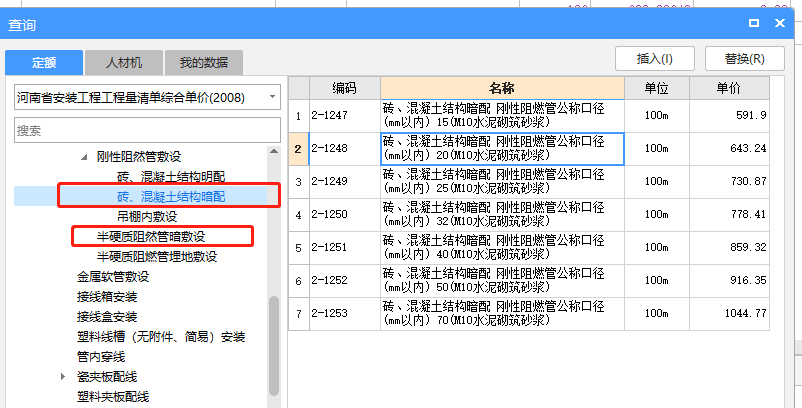Click the 插入(I) button

655,59
